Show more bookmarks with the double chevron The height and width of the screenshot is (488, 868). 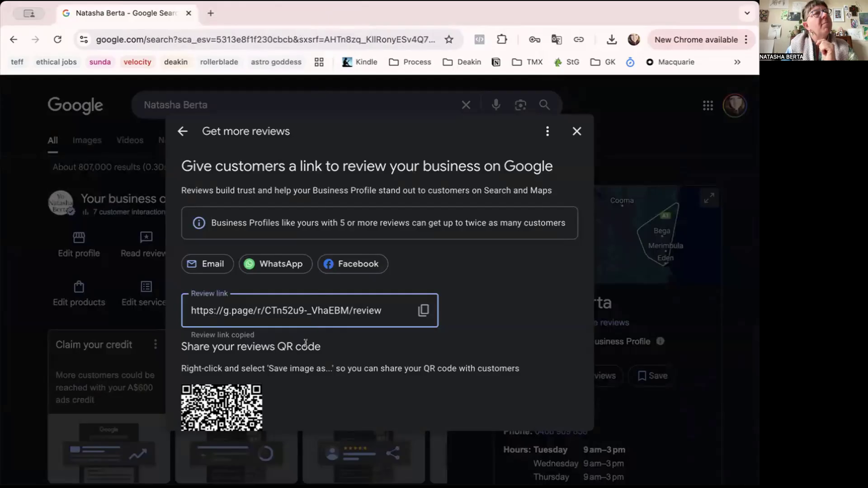[x=737, y=62]
